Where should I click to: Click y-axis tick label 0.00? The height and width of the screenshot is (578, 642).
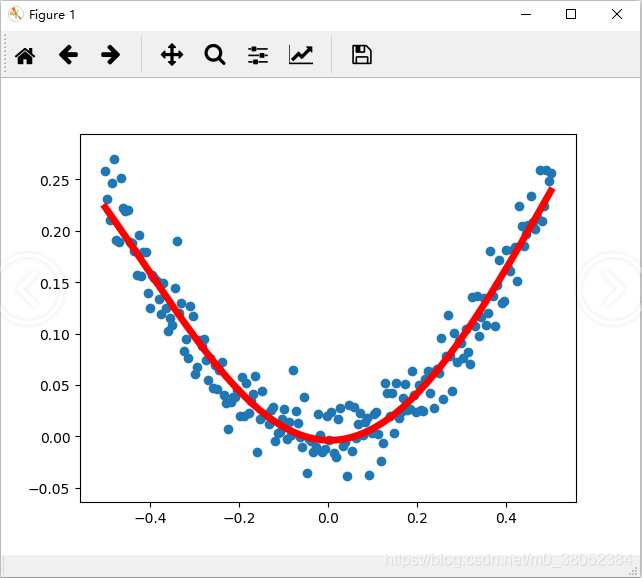(55, 438)
